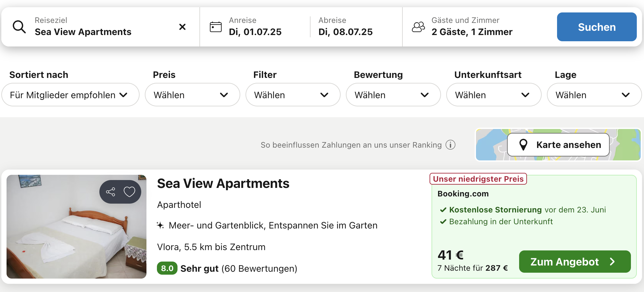Open the Lage dropdown
The width and height of the screenshot is (644, 292).
594,95
